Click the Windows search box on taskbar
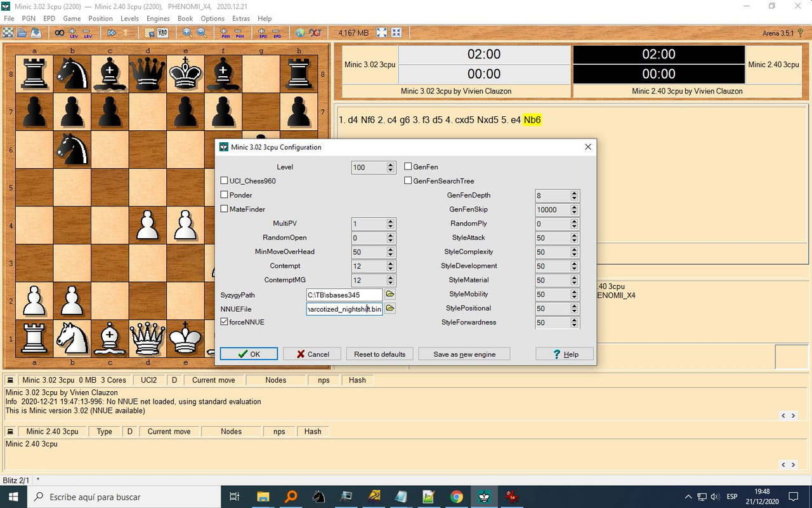The image size is (812, 508). click(x=124, y=497)
